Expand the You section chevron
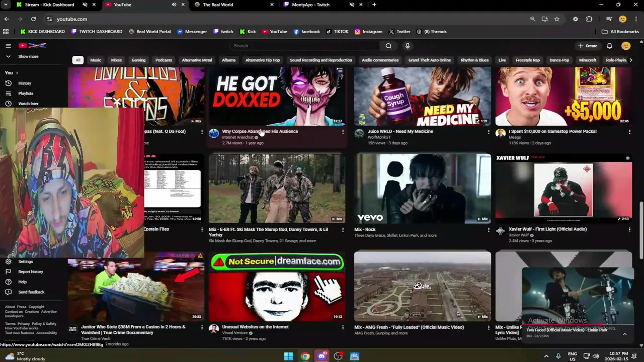 [x=17, y=73]
